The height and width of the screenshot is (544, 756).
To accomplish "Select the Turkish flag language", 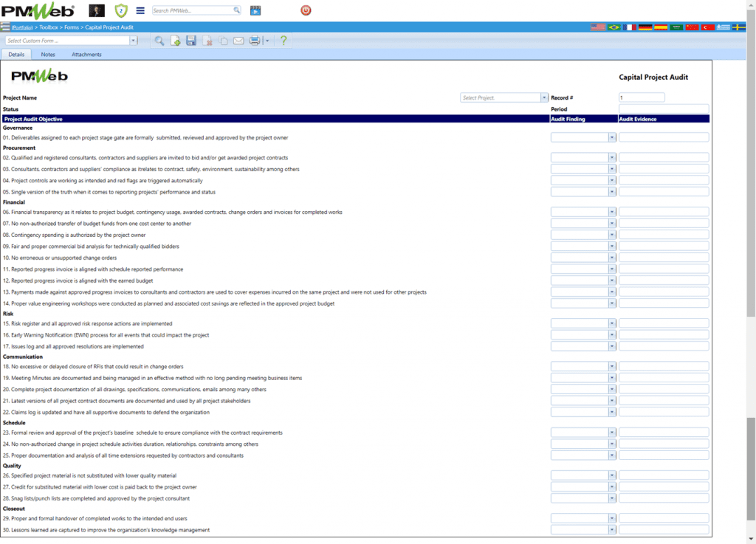I will point(708,27).
